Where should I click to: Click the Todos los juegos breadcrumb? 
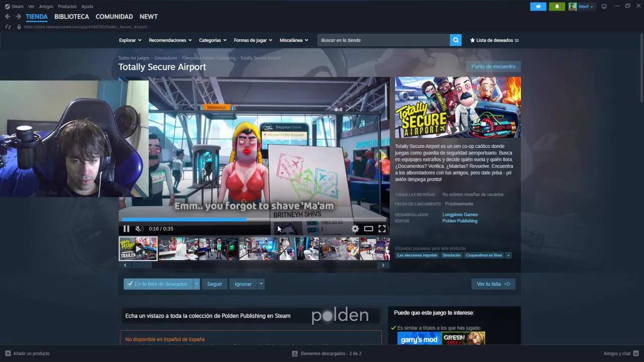[134, 58]
